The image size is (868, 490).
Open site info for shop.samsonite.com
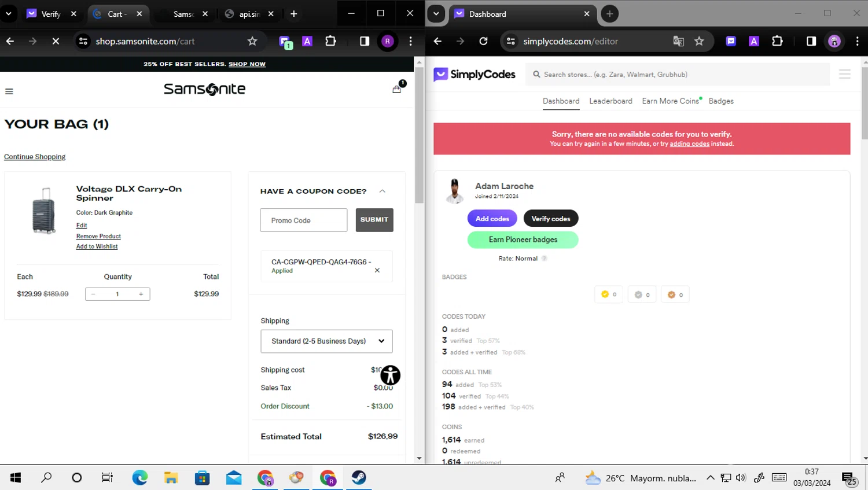[83, 41]
